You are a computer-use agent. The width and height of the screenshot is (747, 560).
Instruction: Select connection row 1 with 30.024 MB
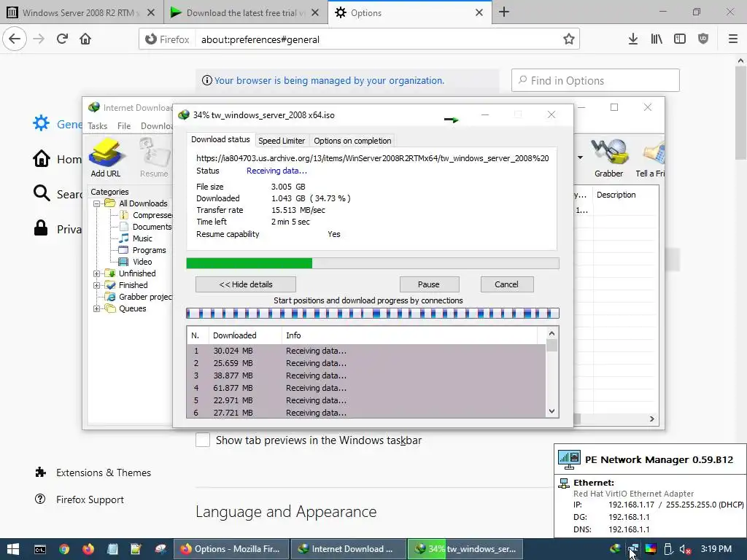(x=366, y=351)
